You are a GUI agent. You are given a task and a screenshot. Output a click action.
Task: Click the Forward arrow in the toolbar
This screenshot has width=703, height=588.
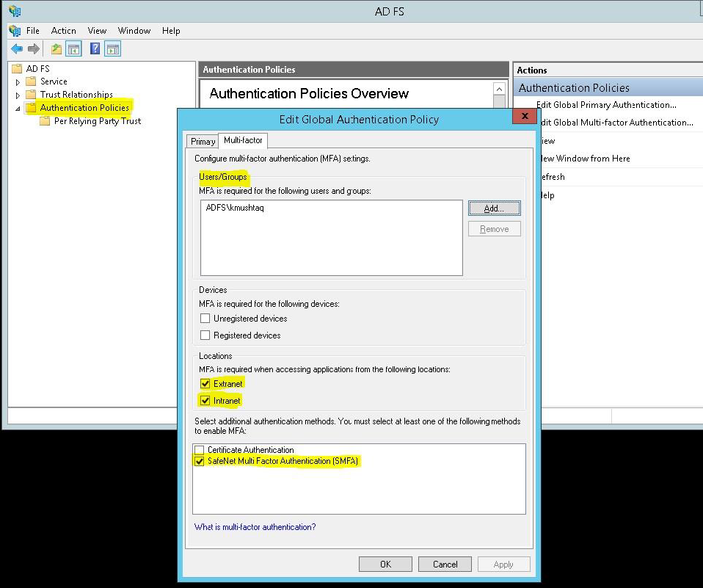click(x=34, y=49)
